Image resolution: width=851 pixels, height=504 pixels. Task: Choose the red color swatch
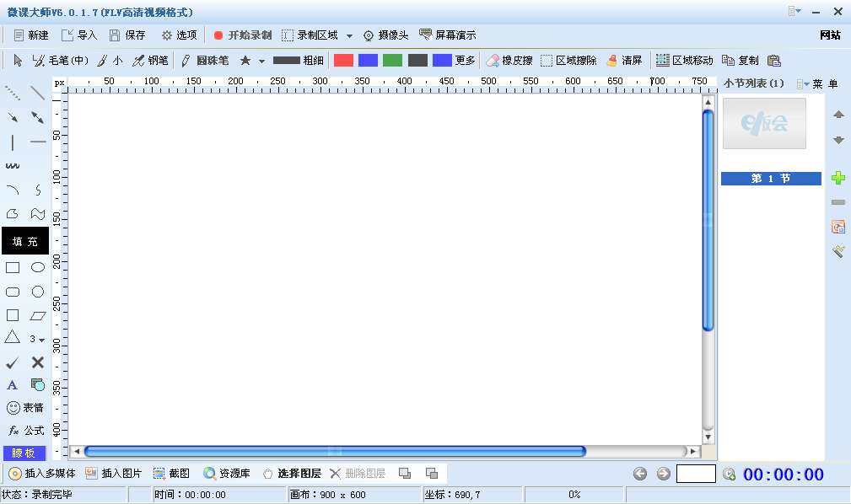[x=343, y=61]
